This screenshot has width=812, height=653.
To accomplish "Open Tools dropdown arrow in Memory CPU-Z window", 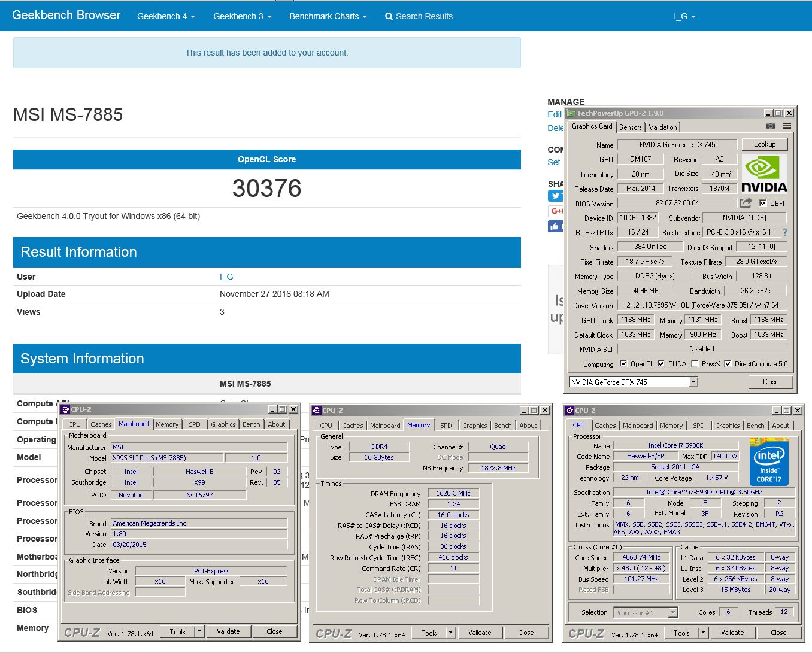I will tap(450, 633).
